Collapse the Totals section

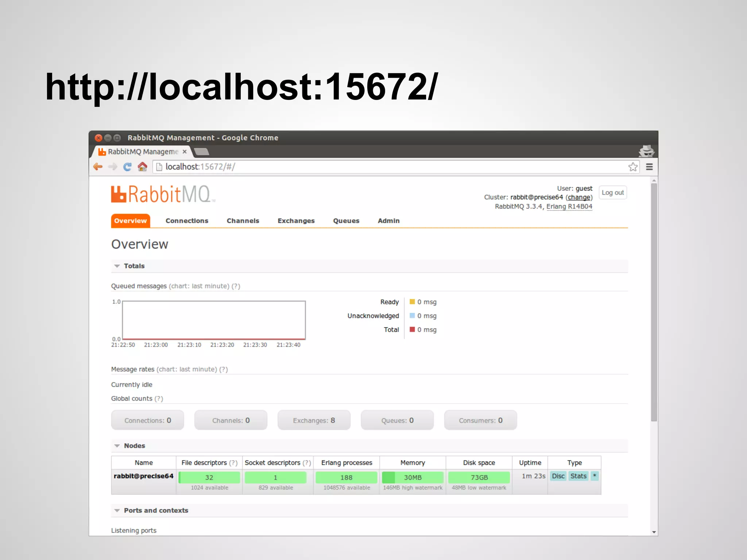tap(134, 266)
